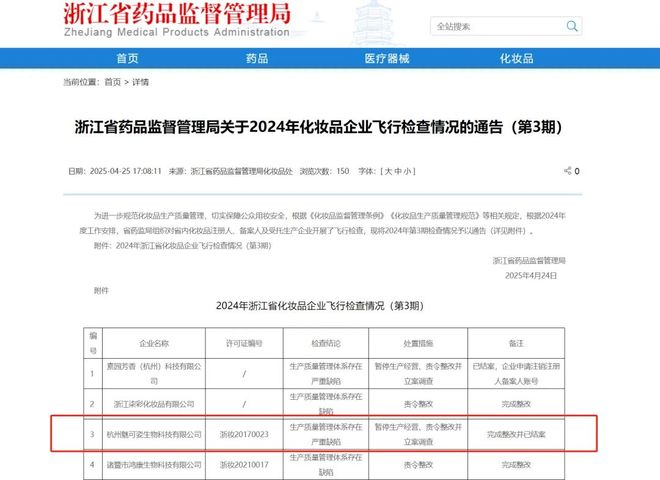Click the view count 150
The height and width of the screenshot is (480, 660).
tap(343, 171)
